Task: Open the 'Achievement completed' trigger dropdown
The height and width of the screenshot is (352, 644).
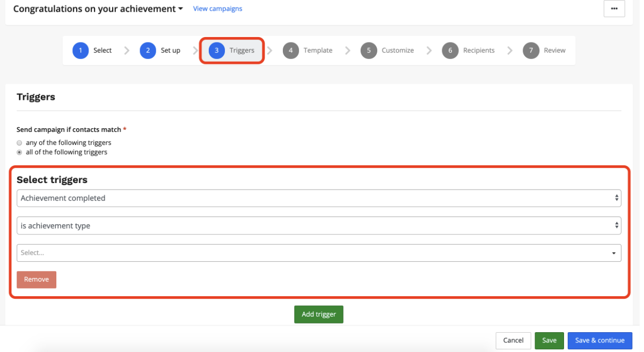Action: (x=319, y=198)
